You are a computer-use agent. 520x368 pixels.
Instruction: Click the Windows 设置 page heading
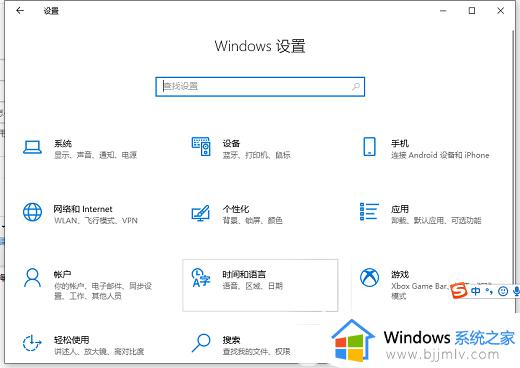click(x=260, y=46)
